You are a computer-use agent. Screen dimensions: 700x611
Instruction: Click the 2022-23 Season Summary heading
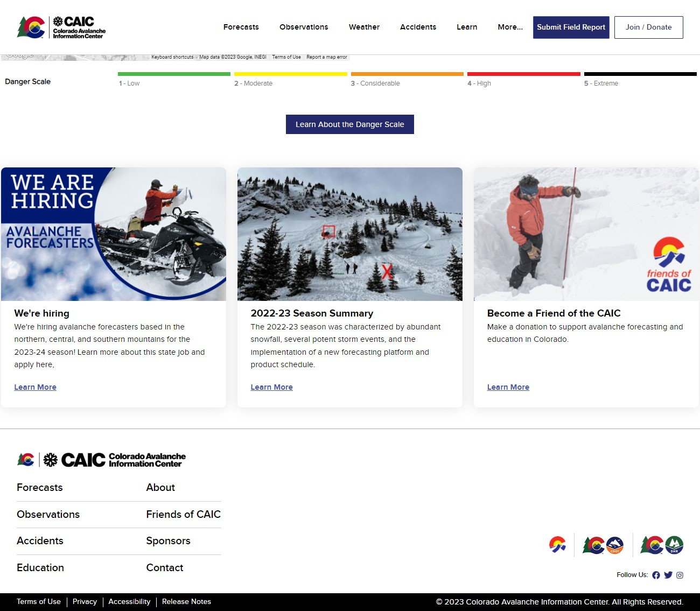click(312, 313)
